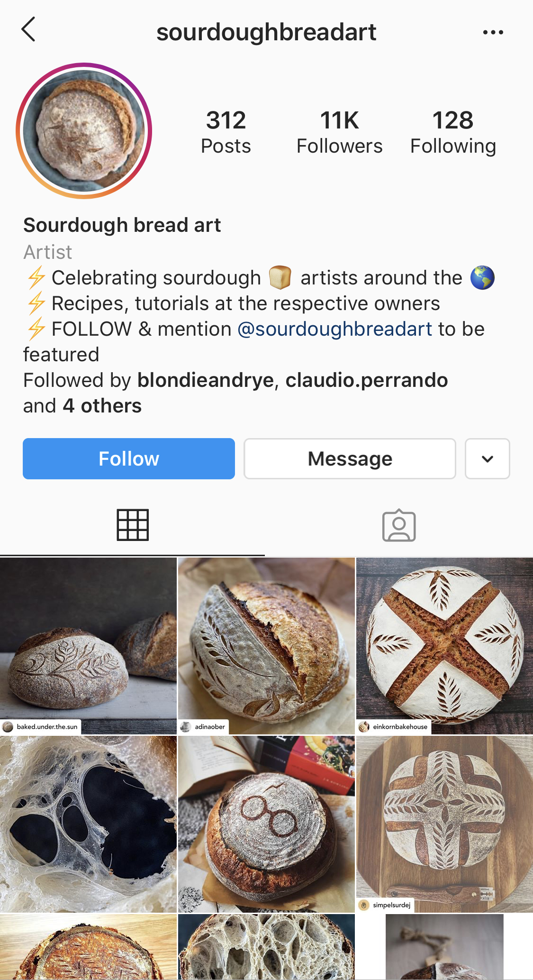This screenshot has height=980, width=533.
Task: Tap the @sourdoughbreadart mention link
Action: click(334, 329)
